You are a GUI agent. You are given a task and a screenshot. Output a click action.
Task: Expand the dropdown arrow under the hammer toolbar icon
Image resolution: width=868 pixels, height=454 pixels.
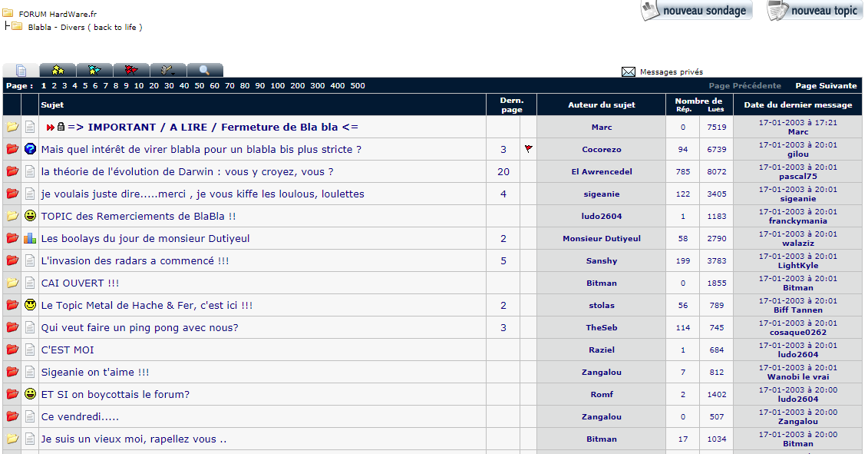[x=172, y=73]
